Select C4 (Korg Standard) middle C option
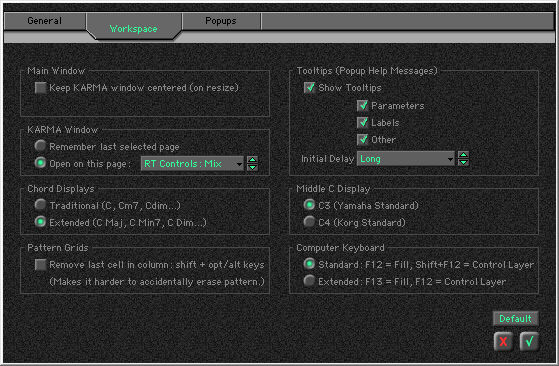559x366 pixels. (x=309, y=222)
